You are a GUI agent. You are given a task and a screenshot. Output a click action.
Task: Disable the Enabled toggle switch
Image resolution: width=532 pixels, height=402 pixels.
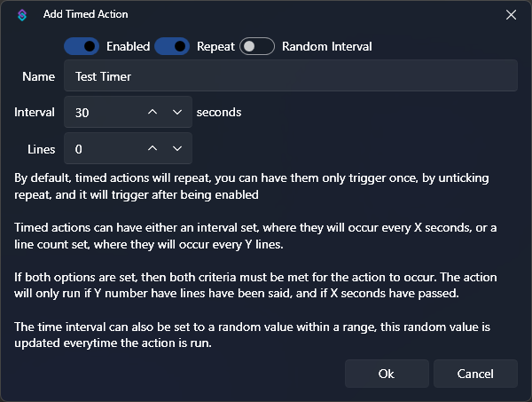pos(81,46)
